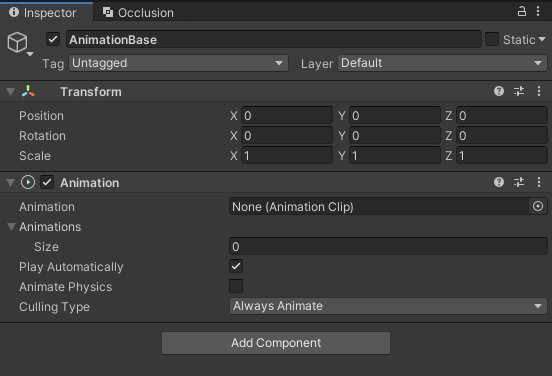Click the Inspector info icon

click(14, 12)
